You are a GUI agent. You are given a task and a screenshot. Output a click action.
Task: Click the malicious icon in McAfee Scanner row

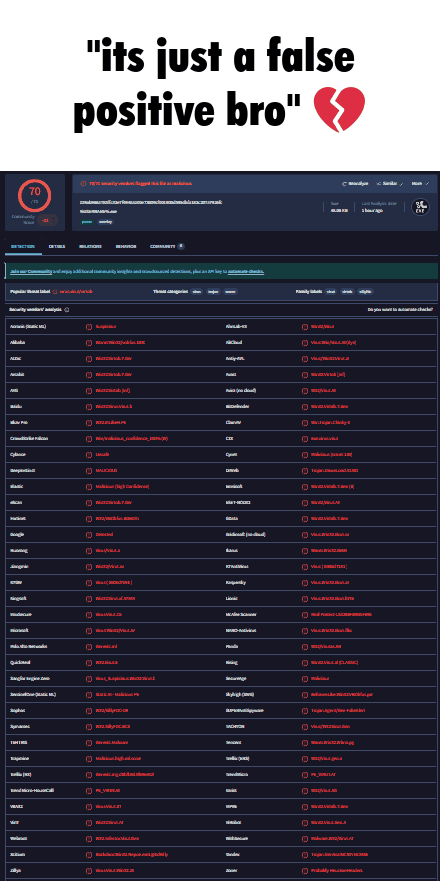(x=305, y=615)
